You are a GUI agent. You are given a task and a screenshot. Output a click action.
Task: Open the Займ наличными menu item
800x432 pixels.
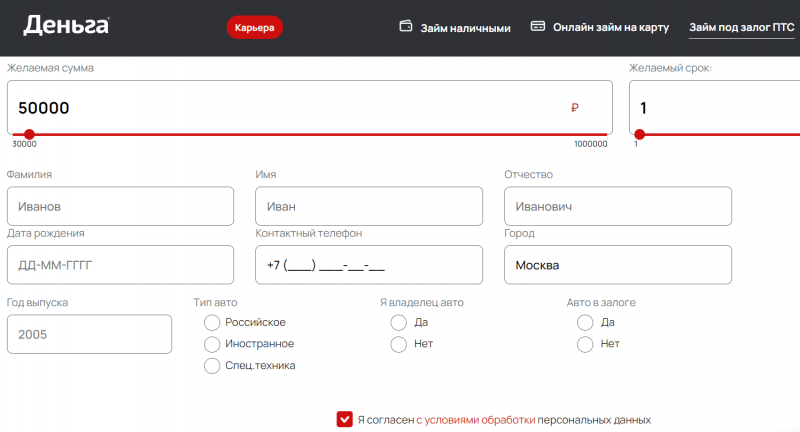click(468, 28)
